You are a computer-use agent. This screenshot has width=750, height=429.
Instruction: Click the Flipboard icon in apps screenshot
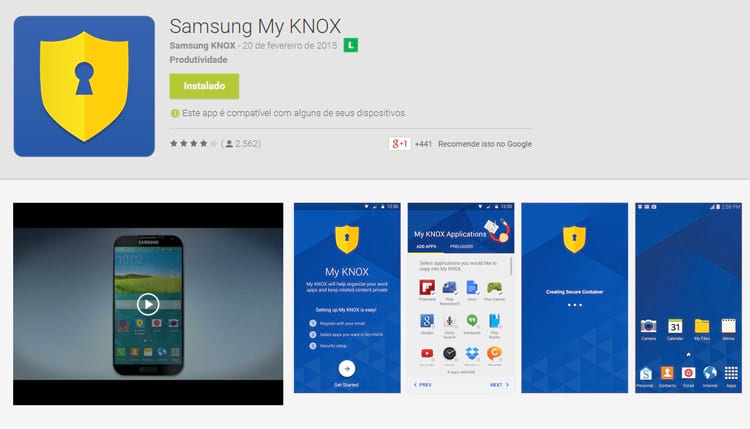(427, 287)
